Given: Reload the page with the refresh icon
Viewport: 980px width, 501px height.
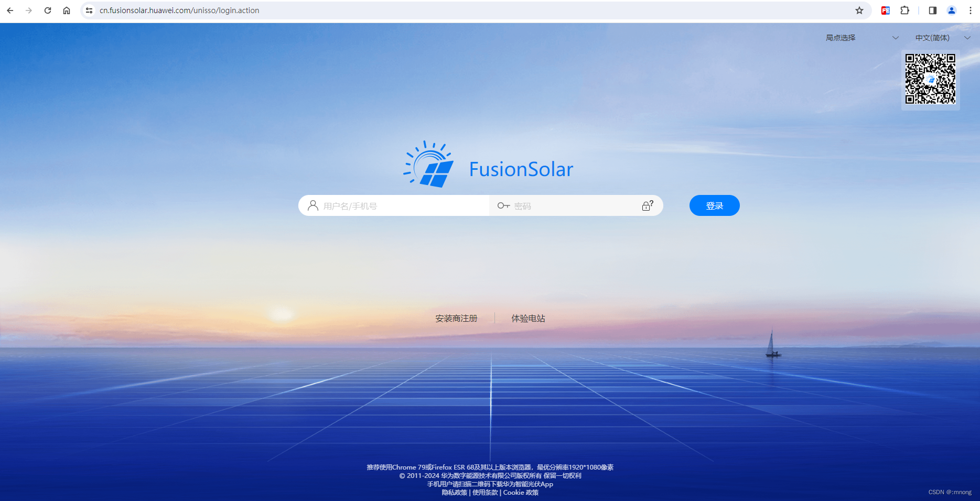Looking at the screenshot, I should [48, 10].
